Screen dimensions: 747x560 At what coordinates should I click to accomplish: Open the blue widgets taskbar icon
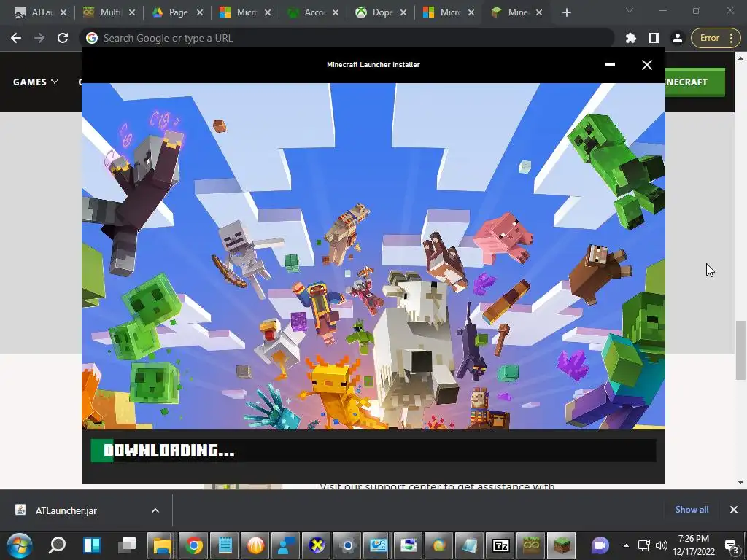(x=92, y=545)
